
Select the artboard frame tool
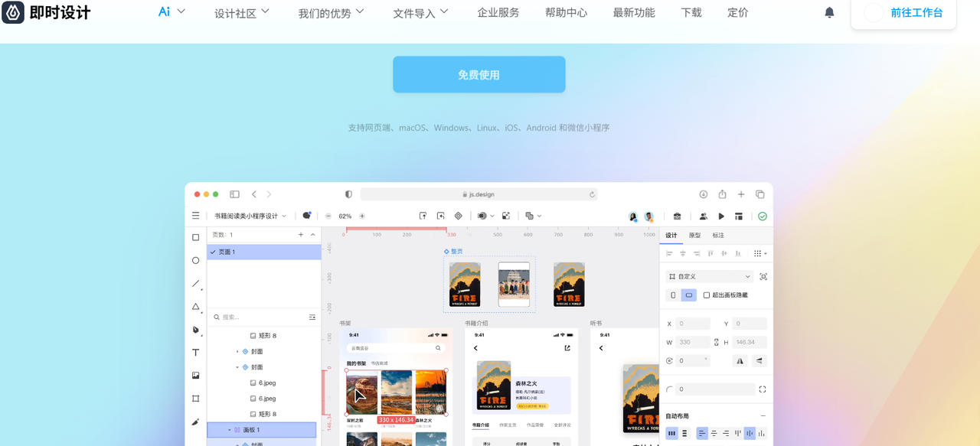195,399
